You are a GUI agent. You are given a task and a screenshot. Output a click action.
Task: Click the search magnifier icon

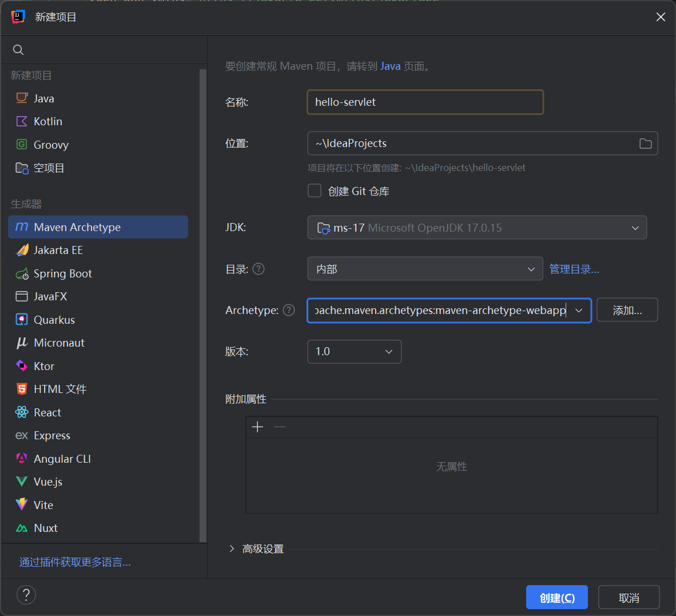18,50
